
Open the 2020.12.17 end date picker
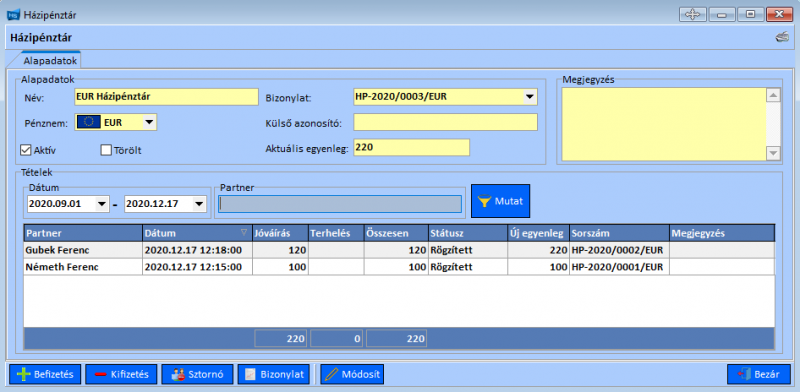click(x=199, y=204)
